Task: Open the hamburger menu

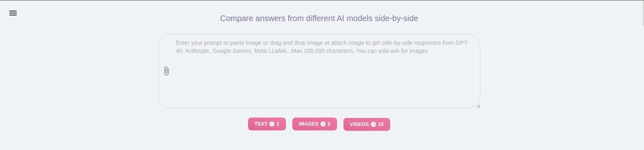Action: (x=13, y=13)
